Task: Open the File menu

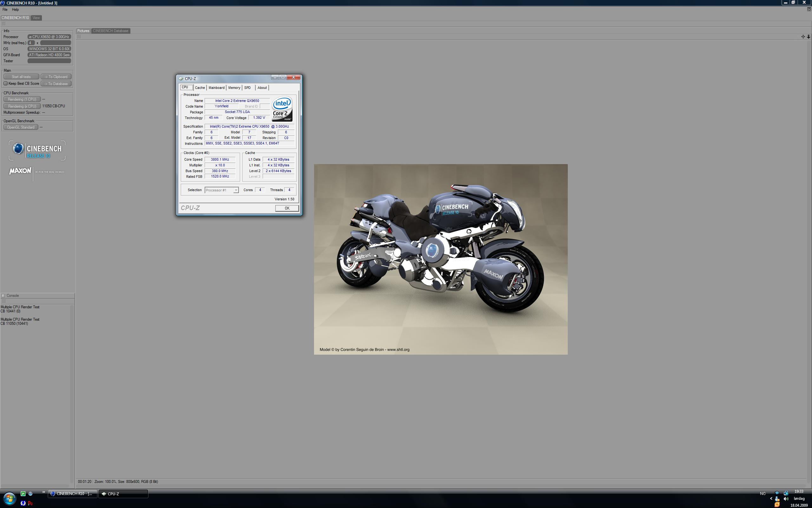Action: click(5, 10)
